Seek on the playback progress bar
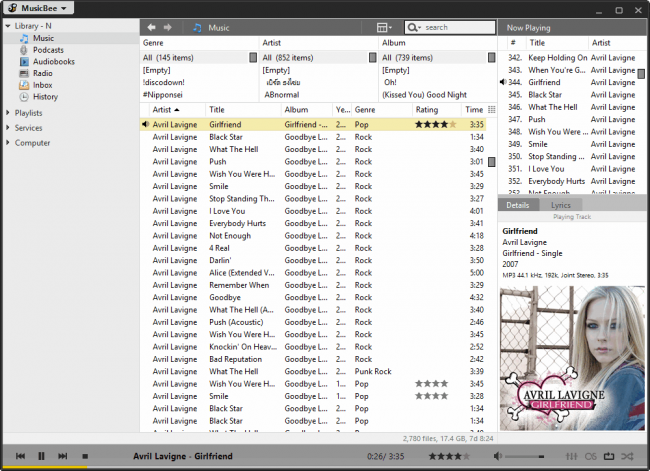The height and width of the screenshot is (471, 650). [x=325, y=468]
